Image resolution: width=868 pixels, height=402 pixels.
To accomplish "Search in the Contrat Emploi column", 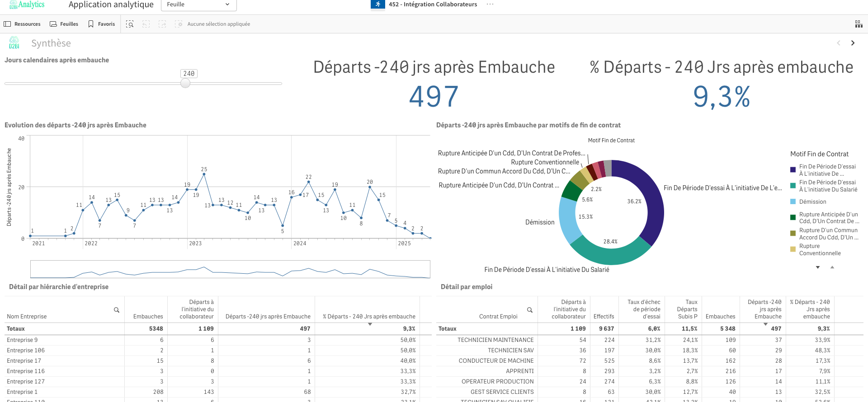I will pos(530,310).
